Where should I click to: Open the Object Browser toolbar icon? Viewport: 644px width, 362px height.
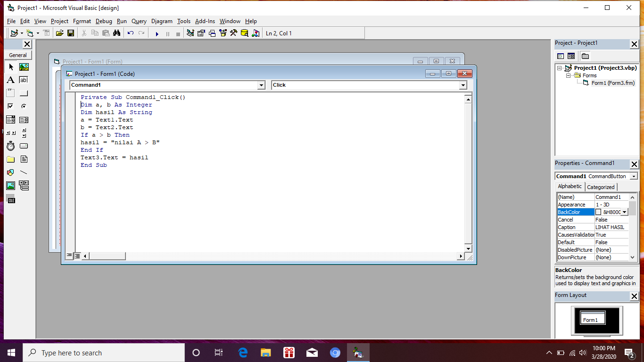coord(223,33)
